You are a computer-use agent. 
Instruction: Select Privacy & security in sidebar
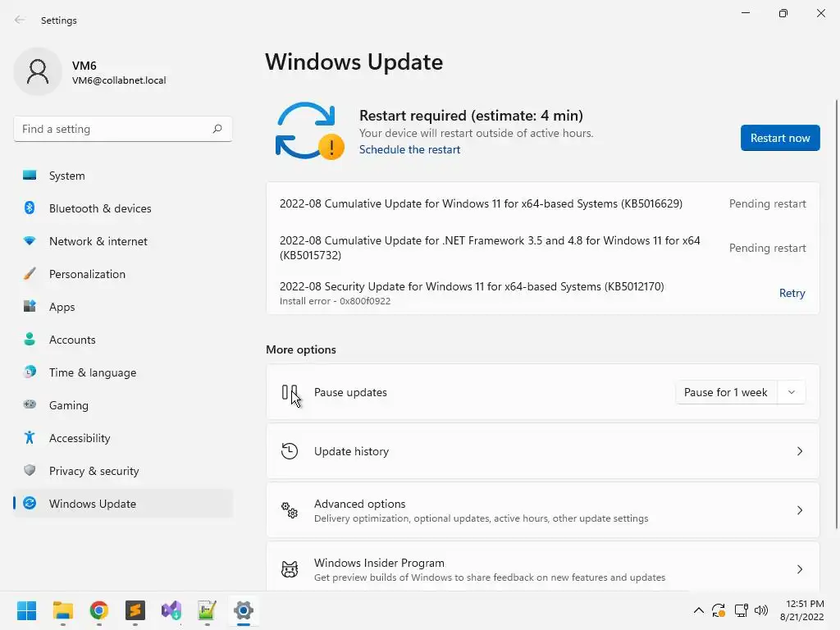pyautogui.click(x=123, y=471)
